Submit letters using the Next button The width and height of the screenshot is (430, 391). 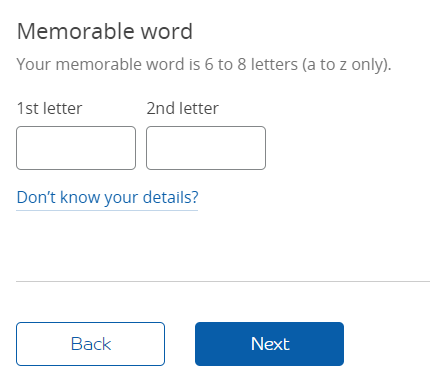(269, 344)
